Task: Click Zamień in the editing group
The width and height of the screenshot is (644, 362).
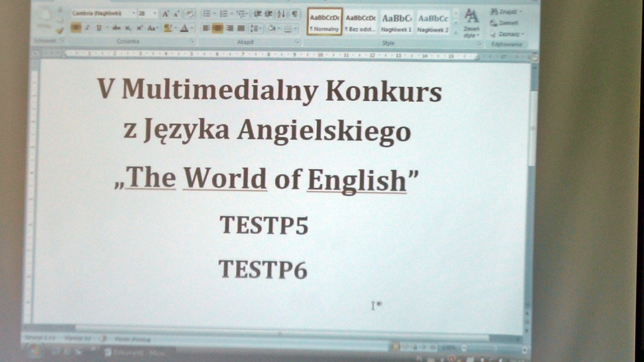Action: (506, 23)
